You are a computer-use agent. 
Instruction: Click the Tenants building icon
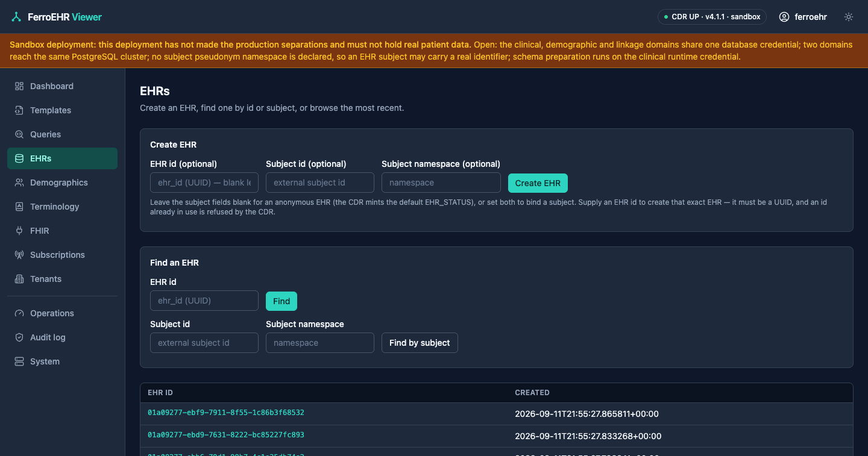point(19,279)
